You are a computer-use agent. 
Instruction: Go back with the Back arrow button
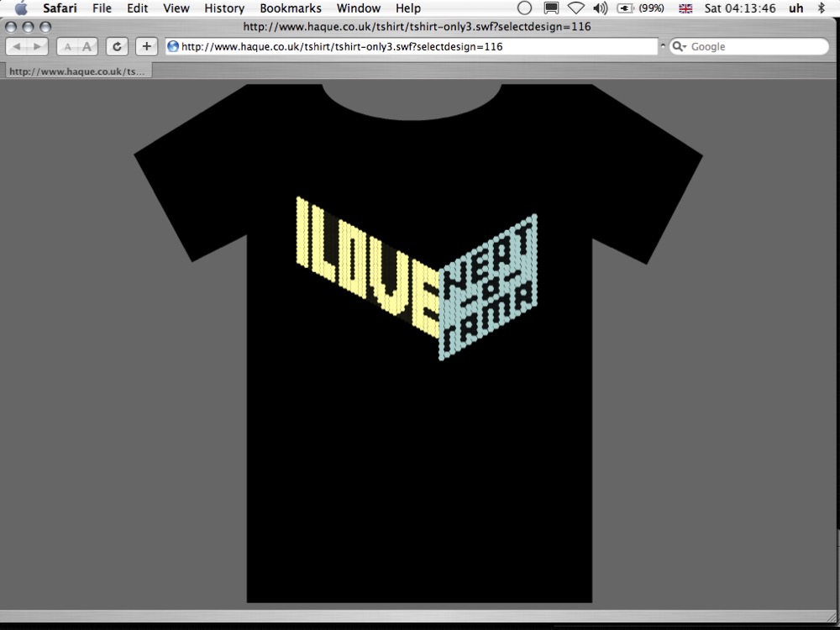pyautogui.click(x=17, y=46)
